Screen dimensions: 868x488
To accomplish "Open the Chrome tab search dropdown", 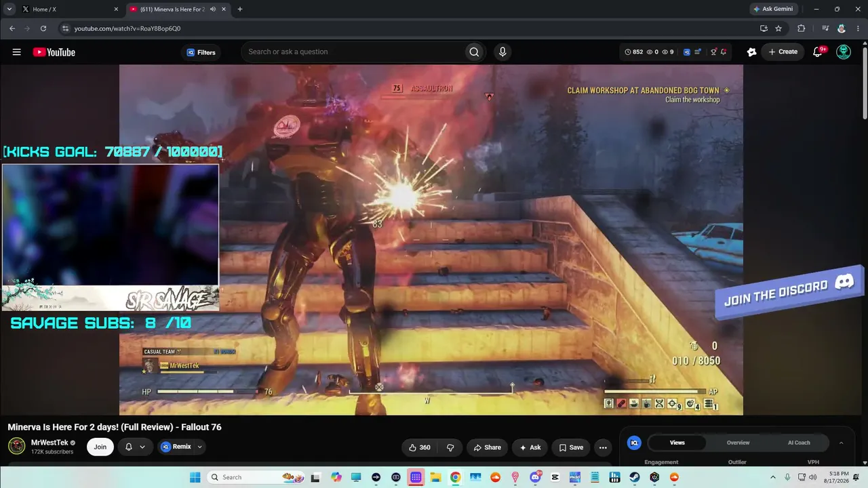I will [x=9, y=9].
